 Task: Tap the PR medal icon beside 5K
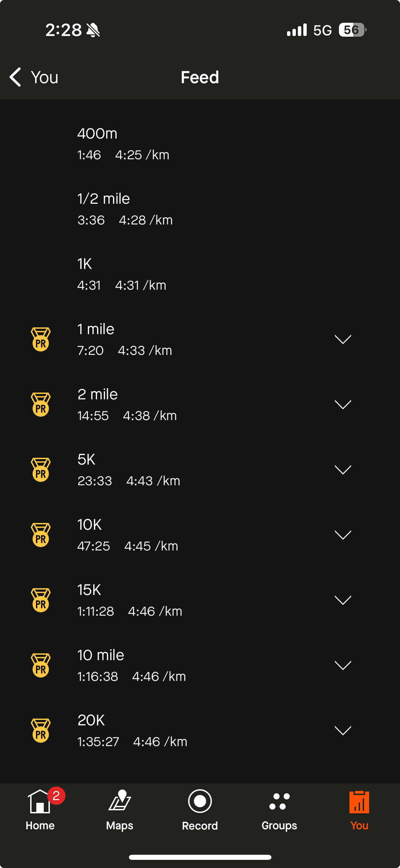pos(41,470)
